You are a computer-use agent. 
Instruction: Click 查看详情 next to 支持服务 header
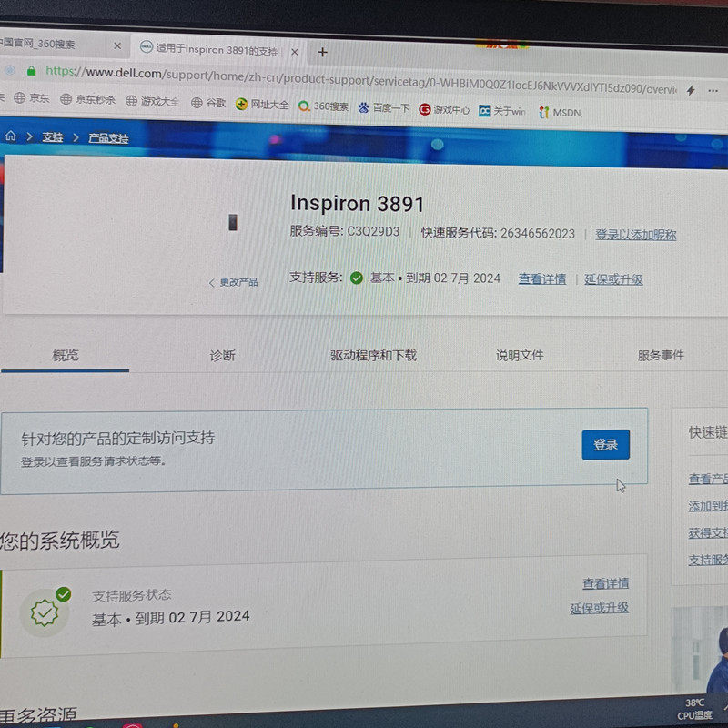(541, 279)
